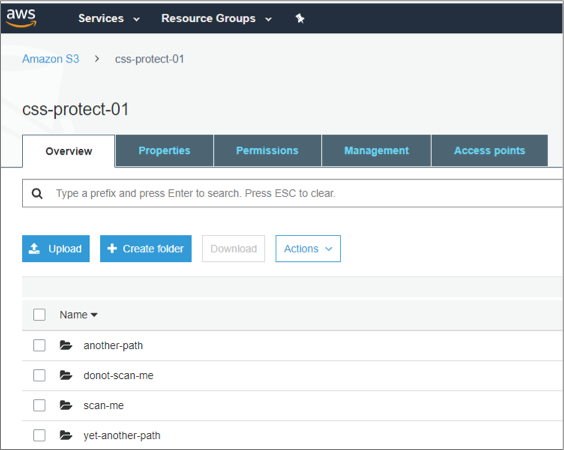
Task: Click the Create folder button
Action: point(146,249)
